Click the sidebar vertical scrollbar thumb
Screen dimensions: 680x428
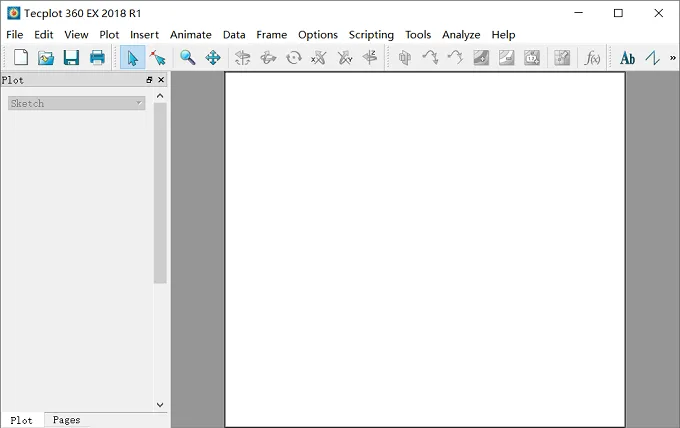[160, 193]
